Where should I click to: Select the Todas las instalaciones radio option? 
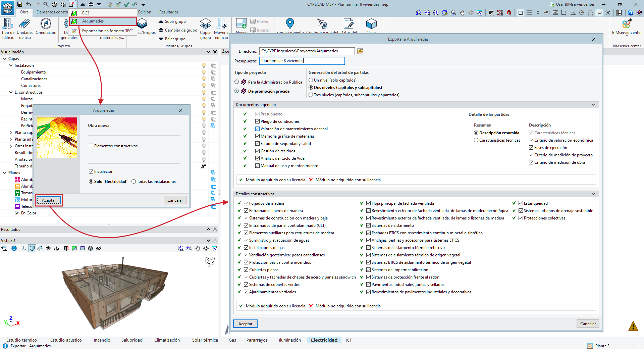tap(134, 182)
